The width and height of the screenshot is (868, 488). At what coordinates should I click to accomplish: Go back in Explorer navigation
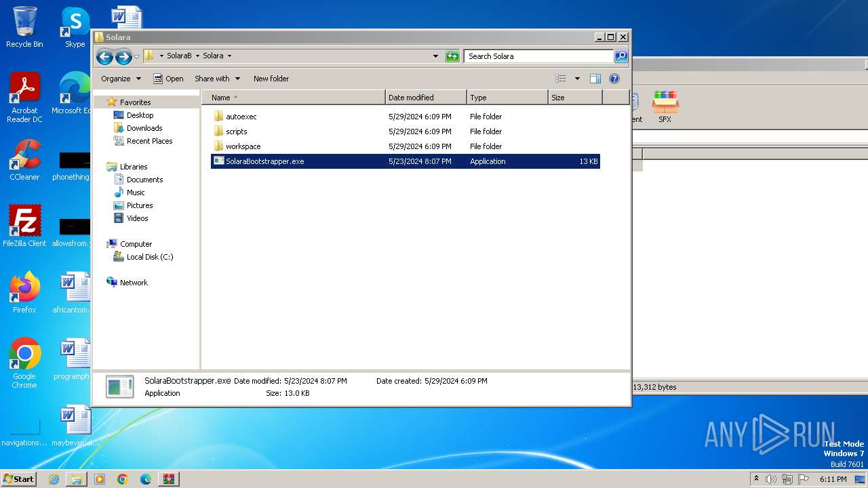pos(104,56)
